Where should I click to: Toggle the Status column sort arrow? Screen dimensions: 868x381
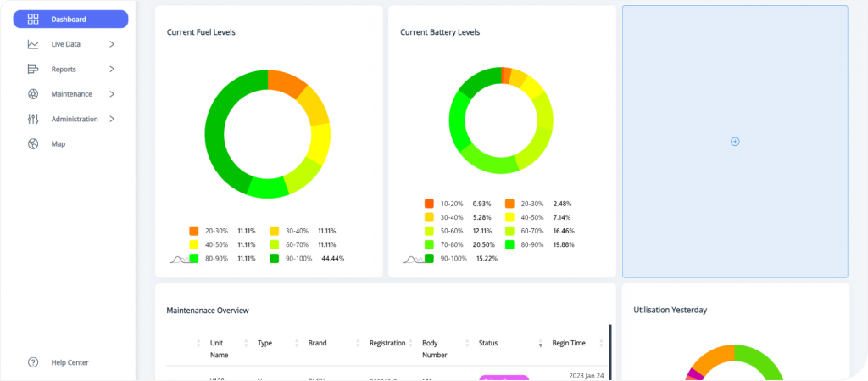540,344
